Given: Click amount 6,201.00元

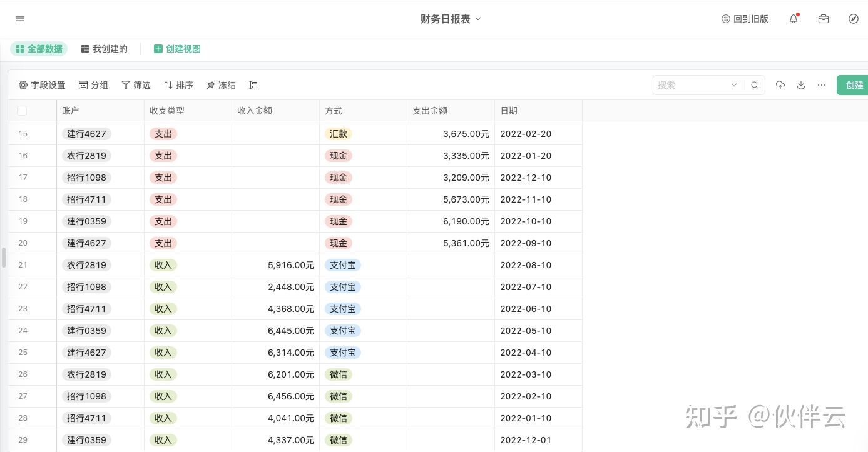Looking at the screenshot, I should click(x=291, y=374).
